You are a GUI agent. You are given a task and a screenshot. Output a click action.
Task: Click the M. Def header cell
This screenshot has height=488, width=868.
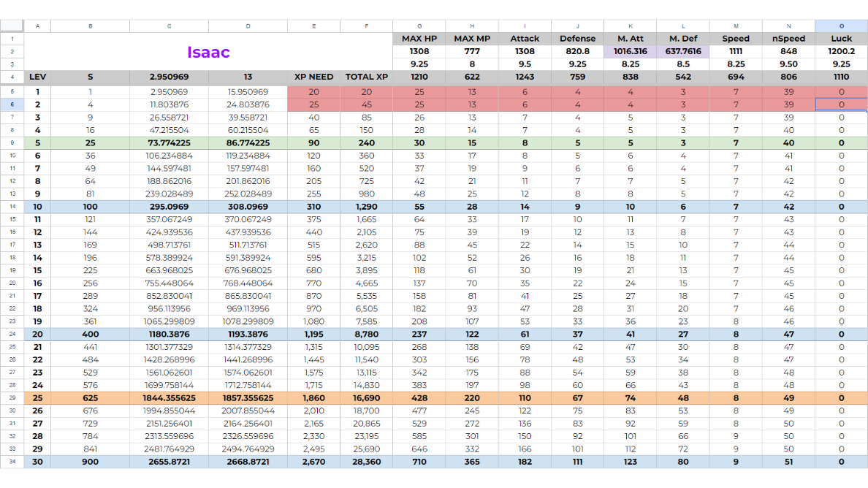683,39
